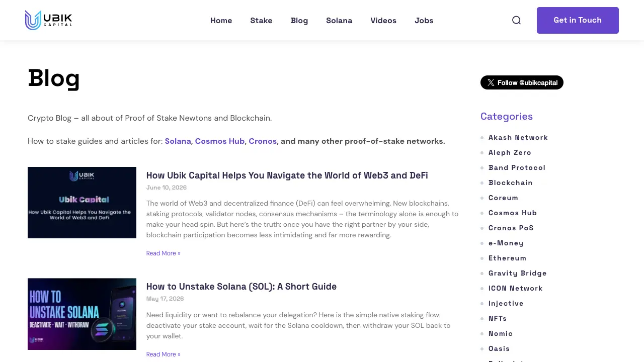The image size is (644, 362).
Task: Click the June 10, 2026 post date
Action: 167,188
